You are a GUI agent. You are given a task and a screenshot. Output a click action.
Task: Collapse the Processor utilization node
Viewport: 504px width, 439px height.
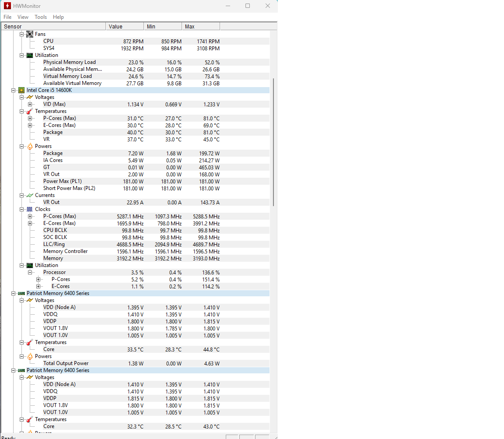(x=30, y=272)
